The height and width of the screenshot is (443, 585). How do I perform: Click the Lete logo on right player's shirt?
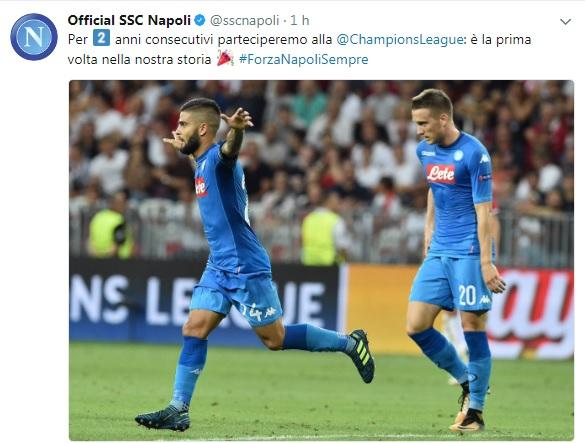pyautogui.click(x=441, y=174)
